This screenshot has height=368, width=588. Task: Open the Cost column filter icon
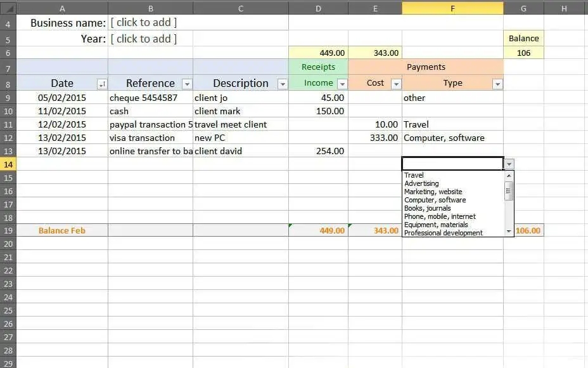pos(396,83)
